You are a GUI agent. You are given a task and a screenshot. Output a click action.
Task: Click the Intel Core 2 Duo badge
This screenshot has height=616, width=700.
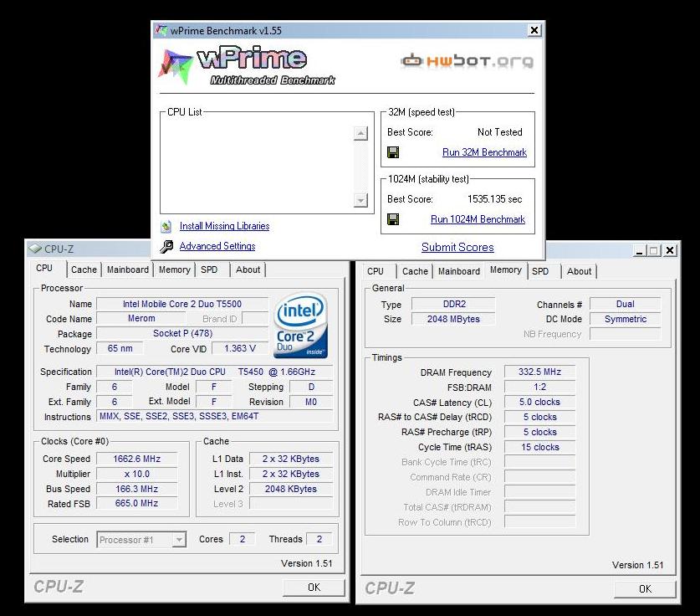301,325
